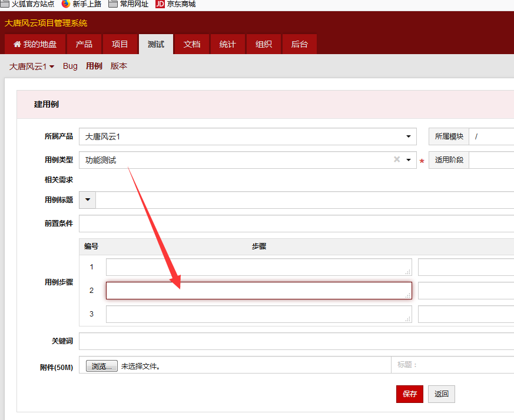Open the 用例 submenu link
Viewport: 514px width, 420px height.
[x=94, y=66]
